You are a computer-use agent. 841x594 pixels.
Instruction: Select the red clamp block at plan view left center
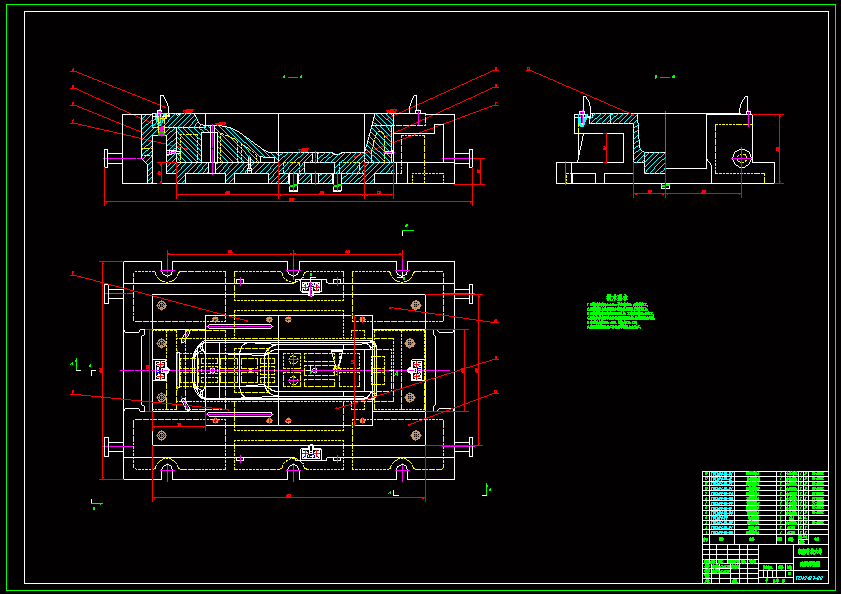(160, 370)
